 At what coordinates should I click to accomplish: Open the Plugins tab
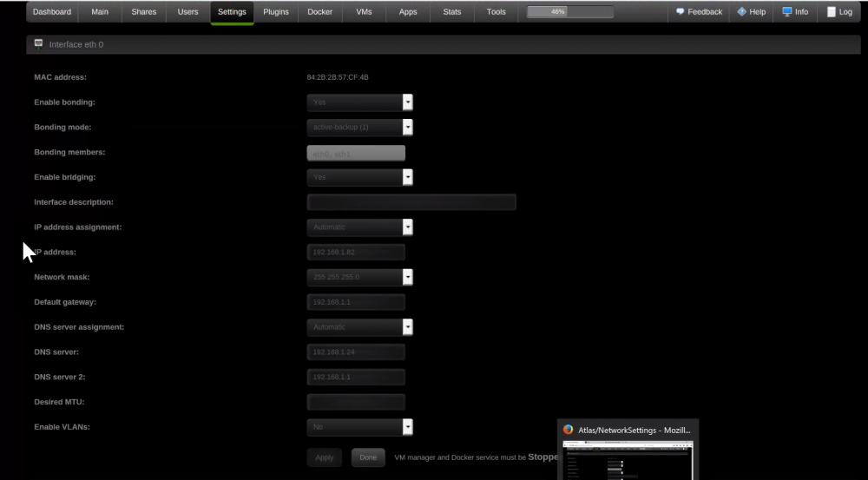tap(276, 11)
